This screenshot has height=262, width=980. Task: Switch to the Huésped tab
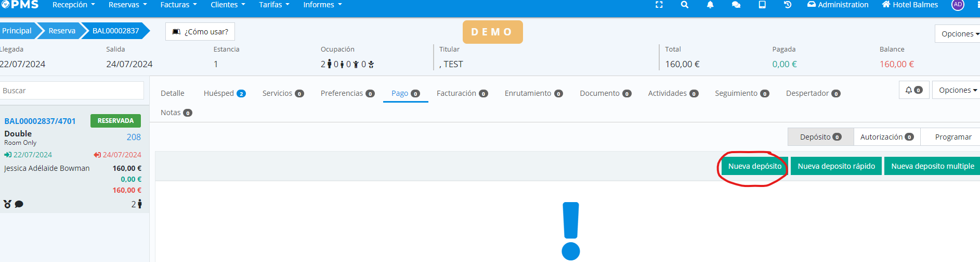click(x=224, y=93)
